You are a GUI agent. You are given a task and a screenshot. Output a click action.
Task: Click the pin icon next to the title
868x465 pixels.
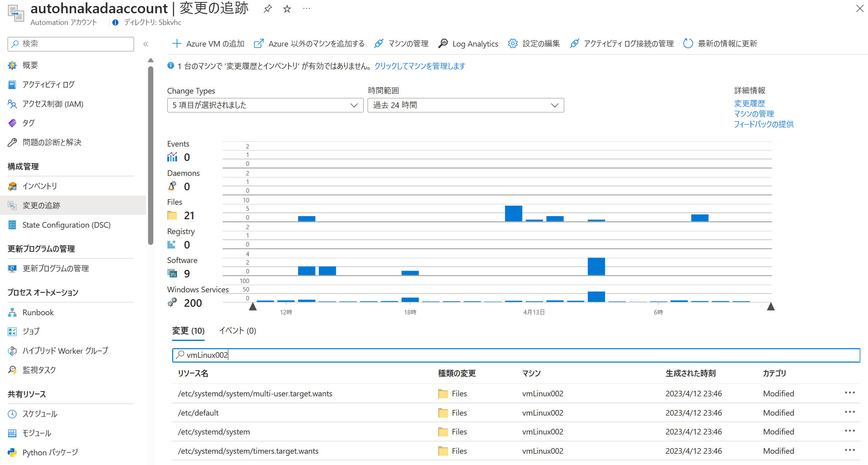coord(268,9)
